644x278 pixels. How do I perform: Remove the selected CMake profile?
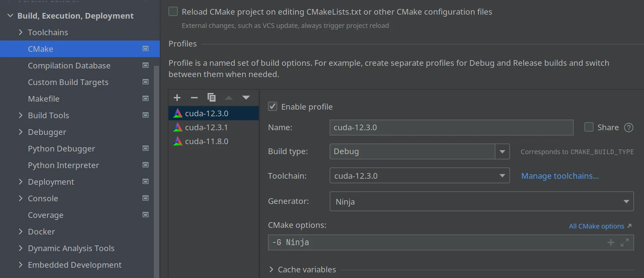coord(194,98)
